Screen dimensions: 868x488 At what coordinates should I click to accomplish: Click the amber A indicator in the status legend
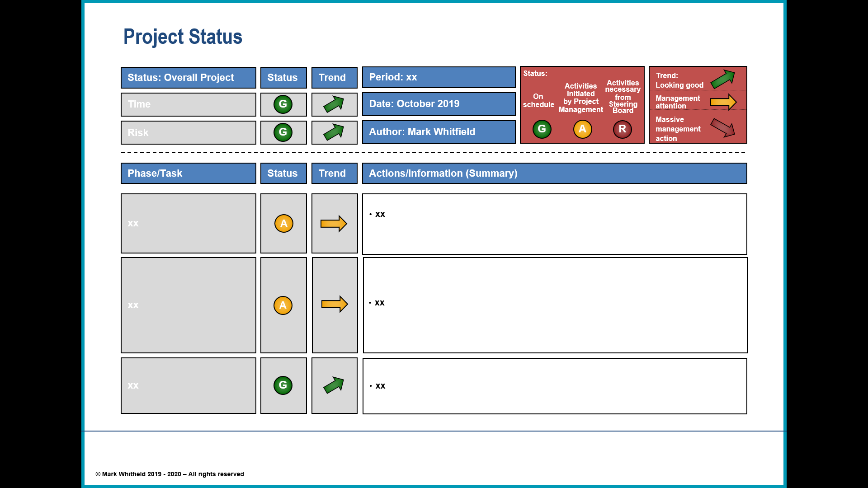tap(582, 129)
